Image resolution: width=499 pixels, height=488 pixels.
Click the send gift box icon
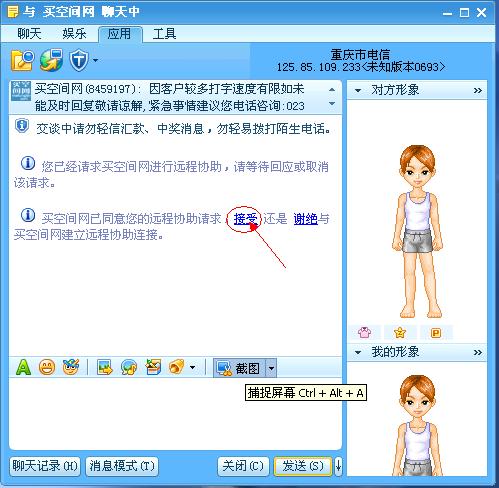(x=153, y=367)
